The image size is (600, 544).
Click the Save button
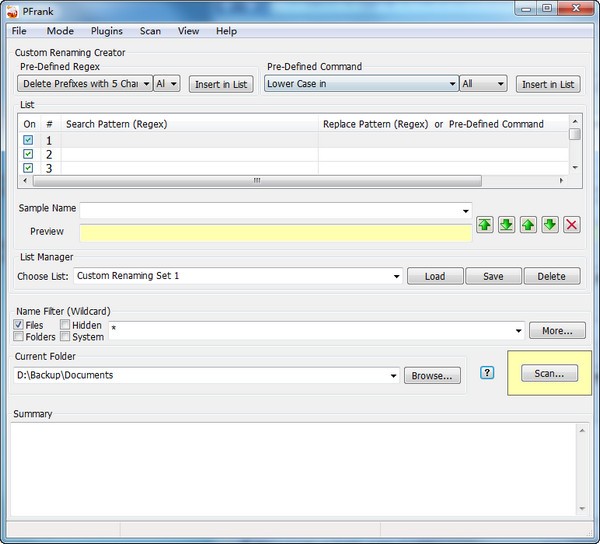pos(493,276)
